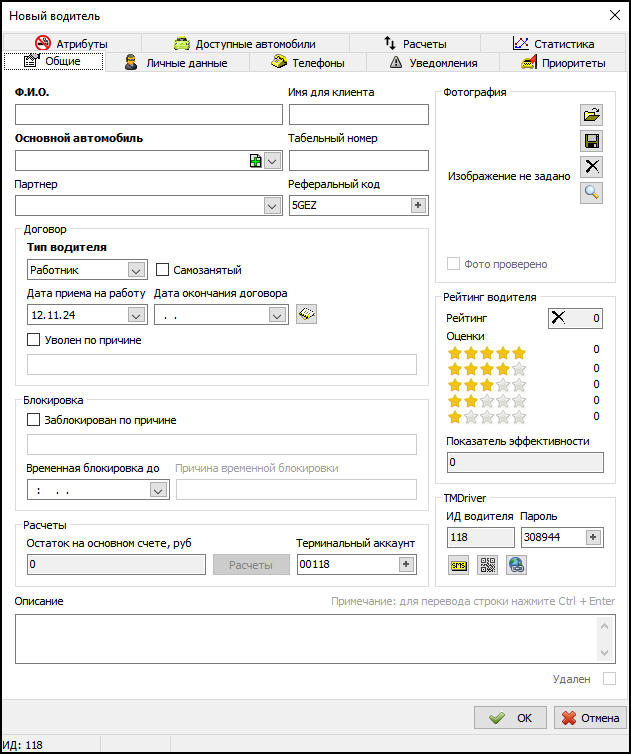The height and width of the screenshot is (754, 631).
Task: Open the Статистика tab
Action: [x=553, y=44]
